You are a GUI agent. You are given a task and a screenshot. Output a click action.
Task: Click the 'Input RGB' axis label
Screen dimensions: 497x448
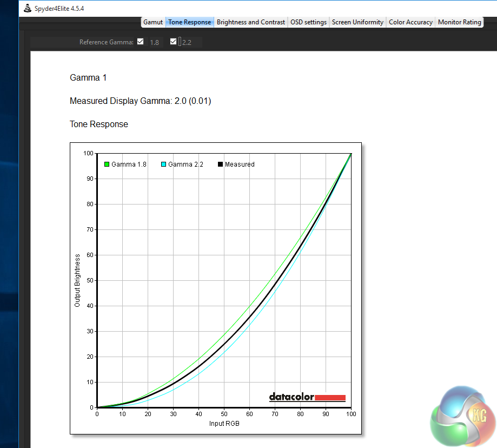point(224,424)
